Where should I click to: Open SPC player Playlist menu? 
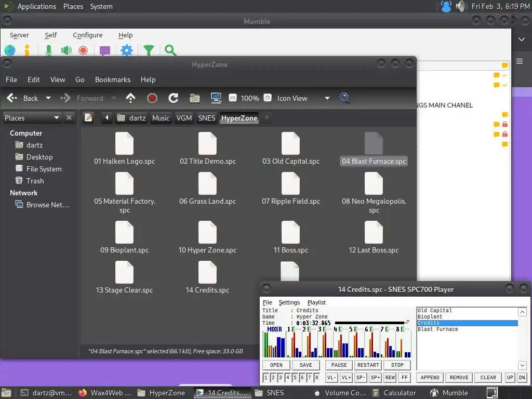point(316,302)
